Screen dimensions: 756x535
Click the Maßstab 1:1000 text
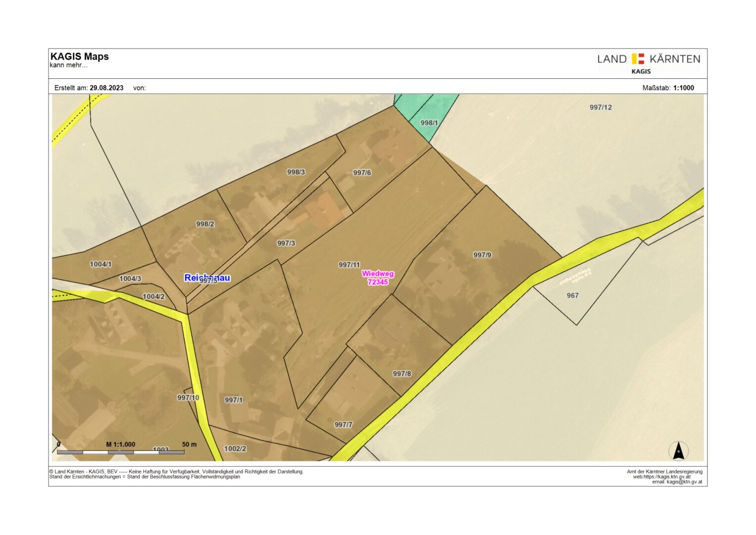coord(668,88)
